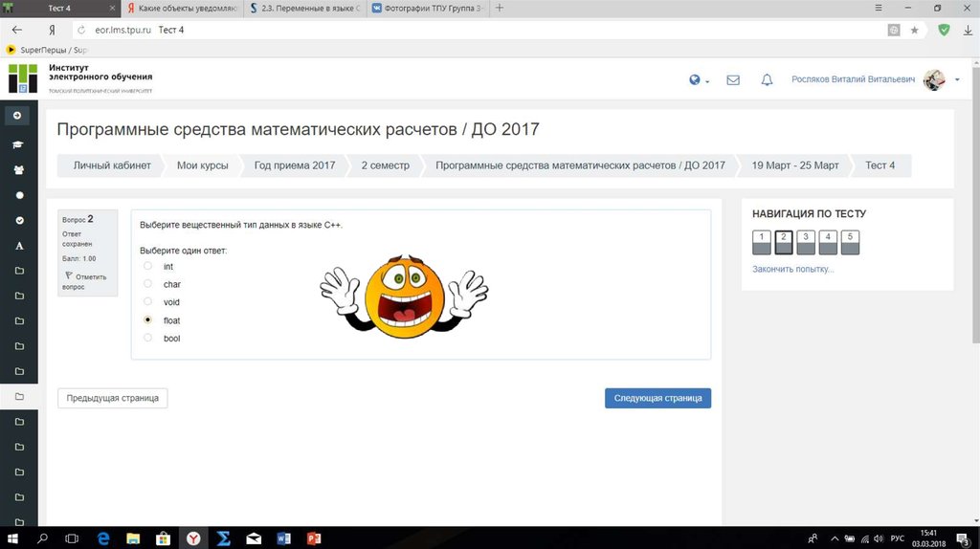The width and height of the screenshot is (980, 549).
Task: Switch to 2.3. Переменные в языке C tab
Action: (x=304, y=8)
